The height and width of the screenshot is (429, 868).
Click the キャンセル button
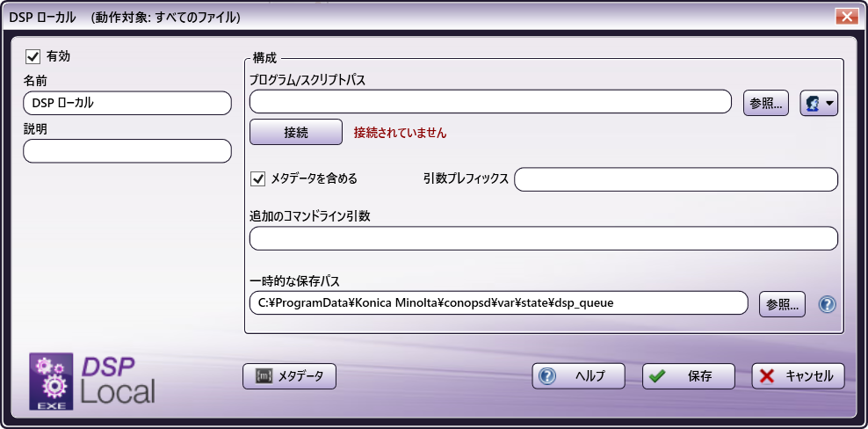[x=799, y=376]
